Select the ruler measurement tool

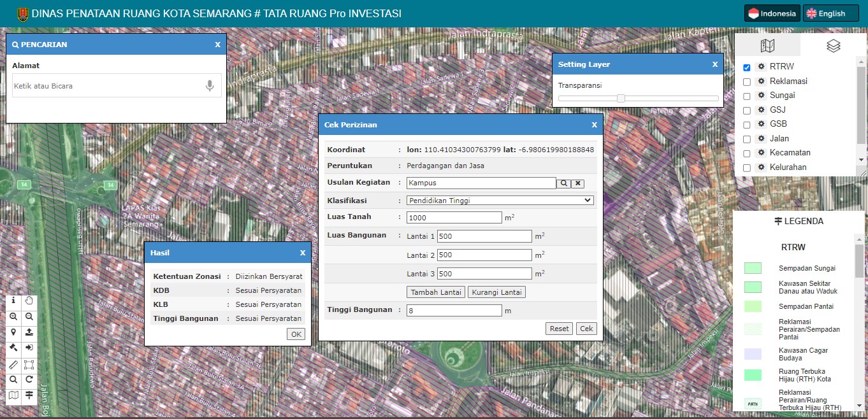[x=13, y=364]
